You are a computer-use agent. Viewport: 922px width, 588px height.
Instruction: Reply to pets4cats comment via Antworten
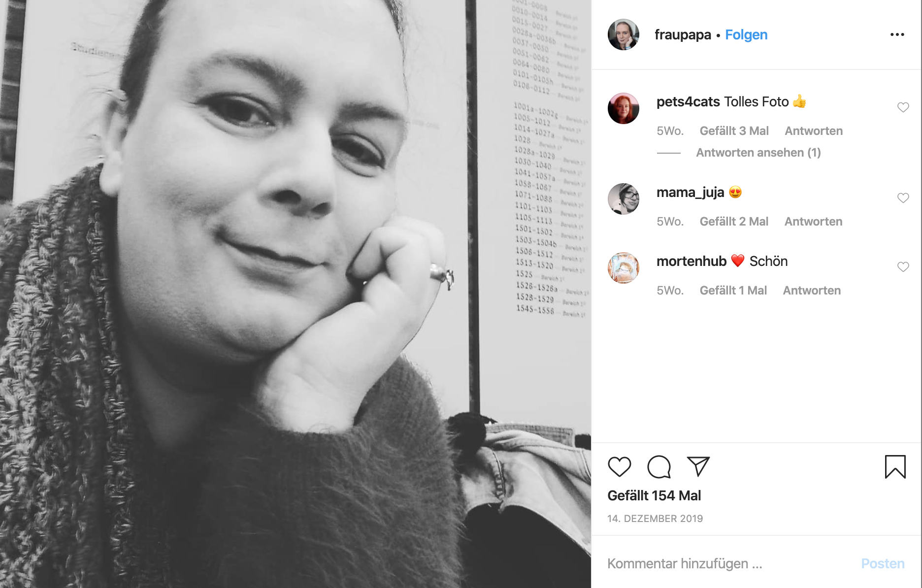(x=814, y=131)
